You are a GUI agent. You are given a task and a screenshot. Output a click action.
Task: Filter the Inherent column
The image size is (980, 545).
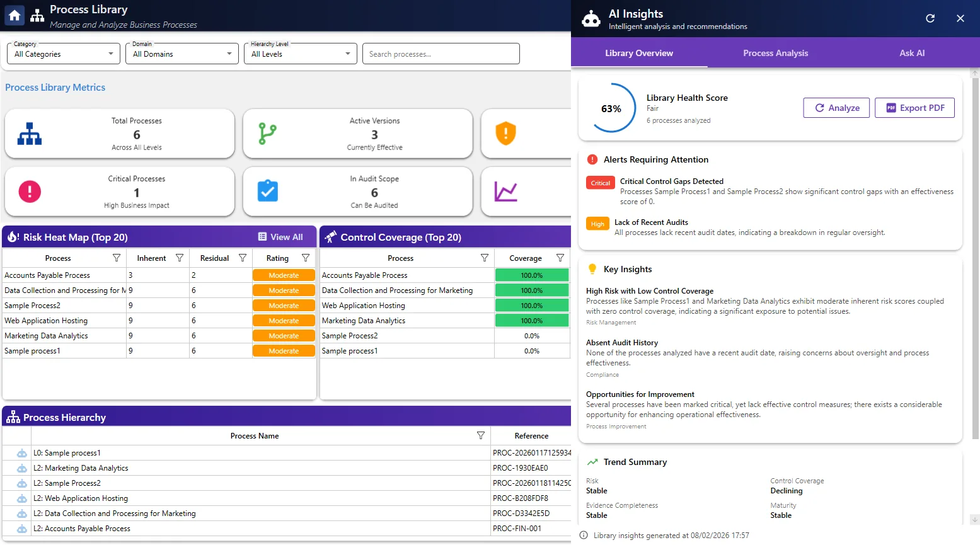click(x=180, y=258)
